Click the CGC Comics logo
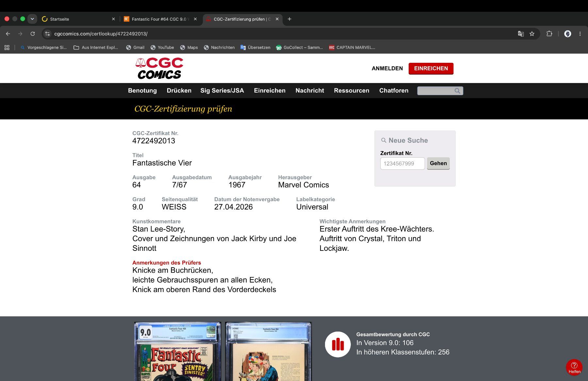The height and width of the screenshot is (381, 588). click(x=159, y=68)
